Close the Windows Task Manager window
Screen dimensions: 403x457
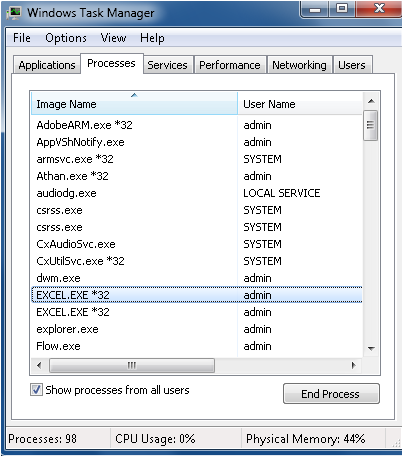pyautogui.click(x=379, y=8)
